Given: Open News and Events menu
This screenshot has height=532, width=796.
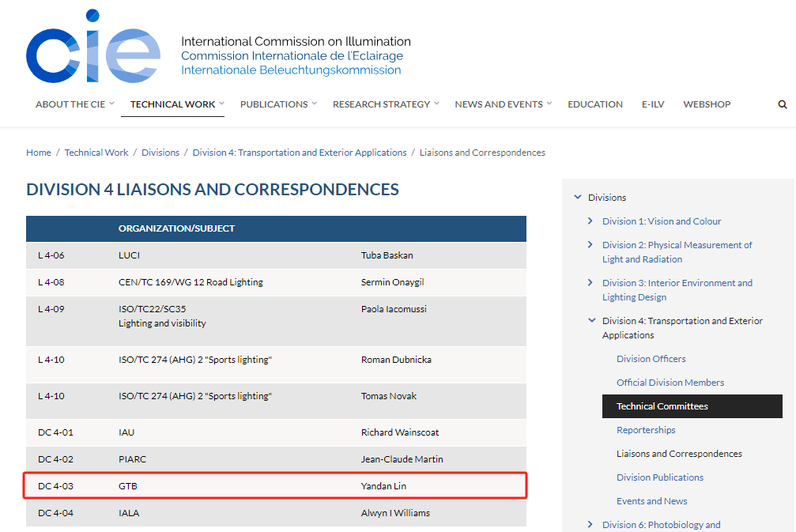Looking at the screenshot, I should [x=503, y=104].
